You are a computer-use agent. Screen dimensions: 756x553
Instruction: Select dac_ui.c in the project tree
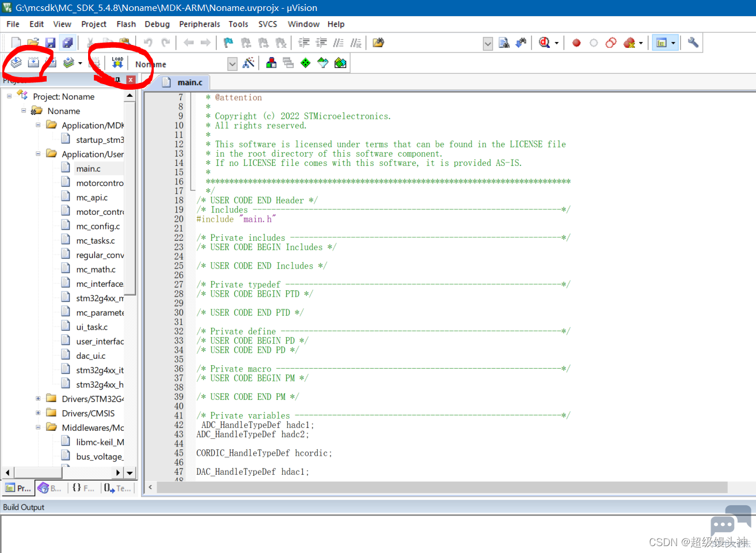click(x=91, y=356)
